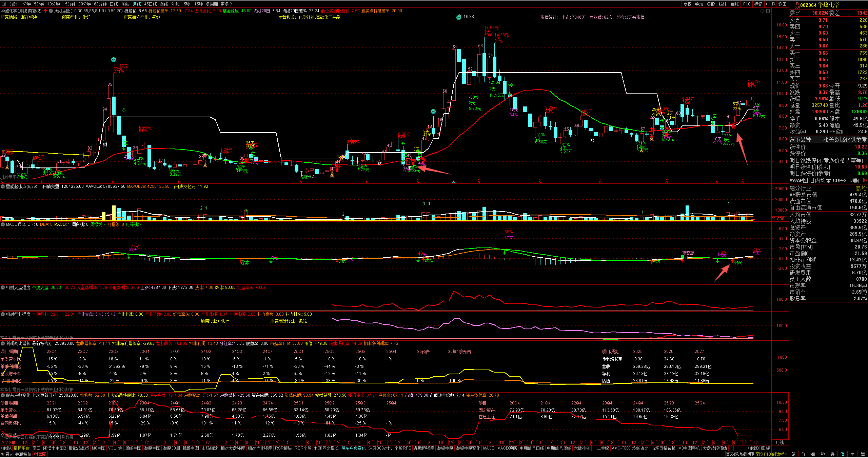Toggle the 量能起涨点 panel marker
868x458 pixels.
pos(3,186)
